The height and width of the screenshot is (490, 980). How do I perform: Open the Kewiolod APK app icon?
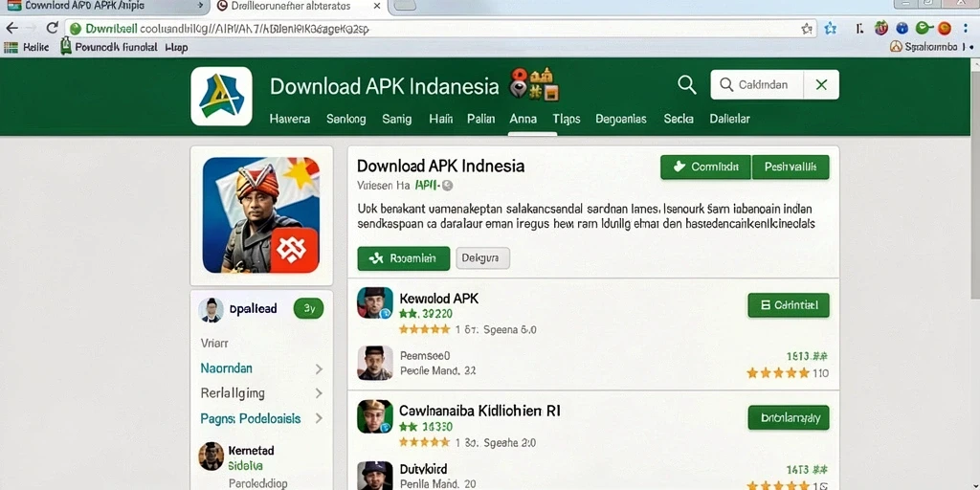point(375,303)
